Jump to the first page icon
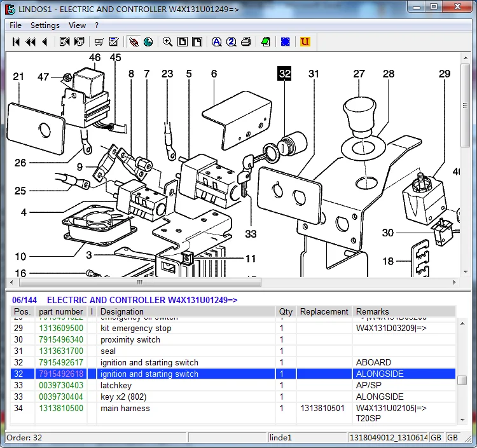 coord(16,42)
